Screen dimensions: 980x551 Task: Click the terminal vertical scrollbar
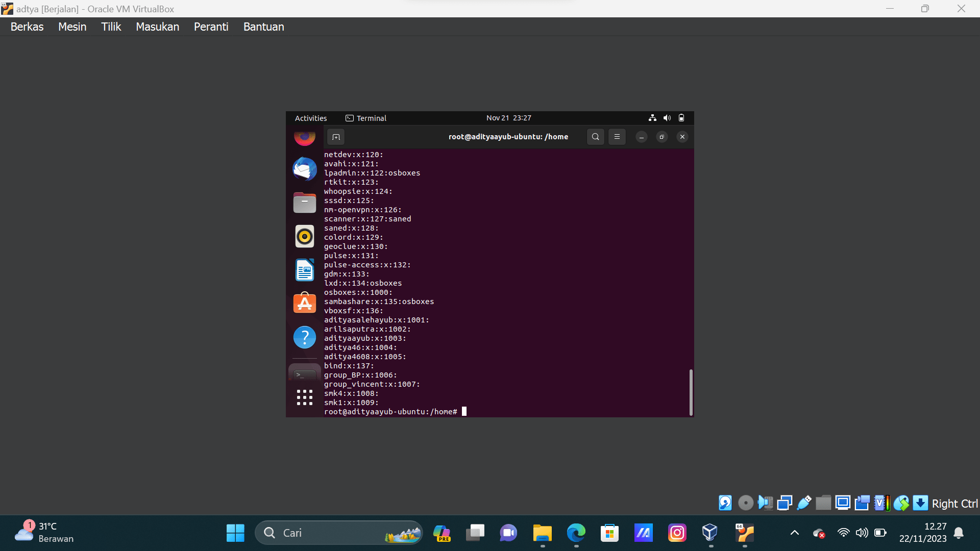coord(691,392)
